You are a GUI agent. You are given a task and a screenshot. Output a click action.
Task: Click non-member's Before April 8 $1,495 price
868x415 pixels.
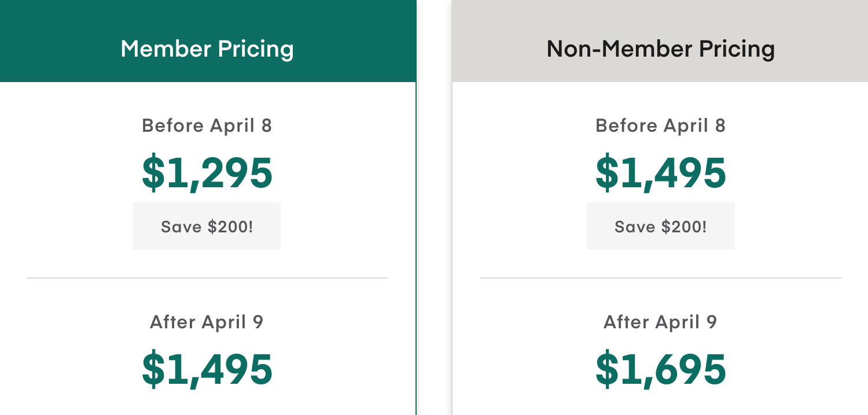click(660, 173)
